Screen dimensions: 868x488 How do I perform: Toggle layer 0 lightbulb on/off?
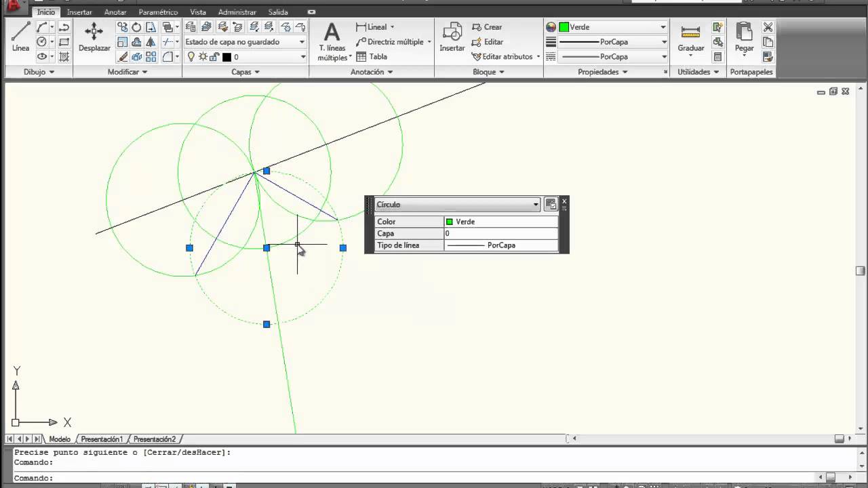pos(191,57)
